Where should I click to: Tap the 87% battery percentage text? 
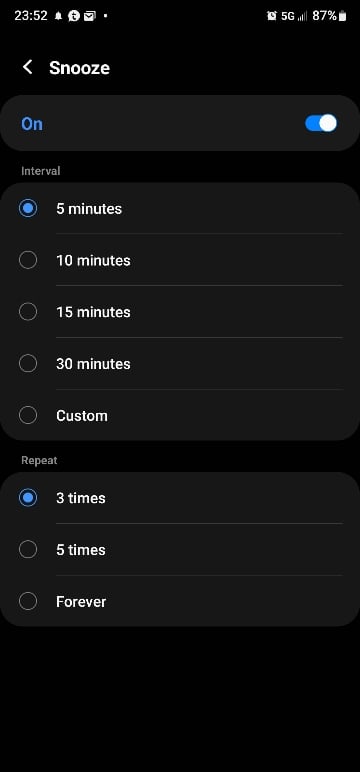(x=325, y=16)
